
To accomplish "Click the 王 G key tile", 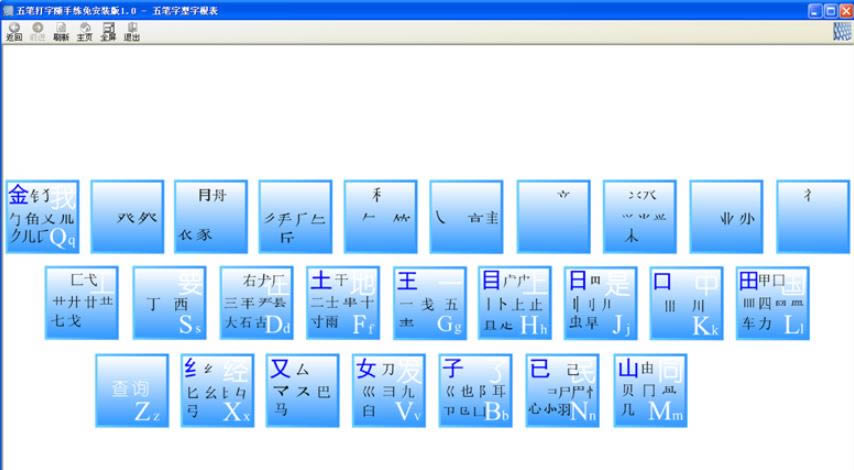I will coord(429,303).
